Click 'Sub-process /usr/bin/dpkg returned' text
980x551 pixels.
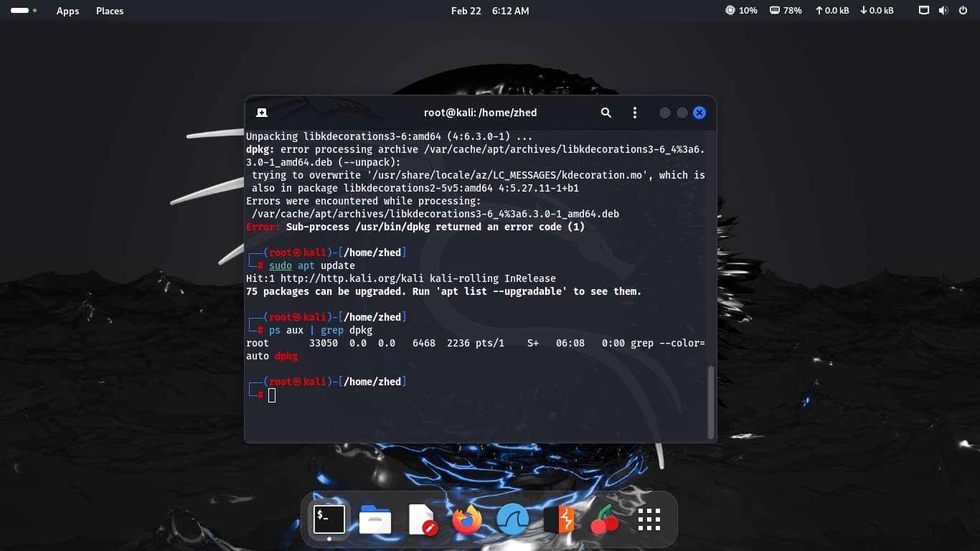coord(435,227)
